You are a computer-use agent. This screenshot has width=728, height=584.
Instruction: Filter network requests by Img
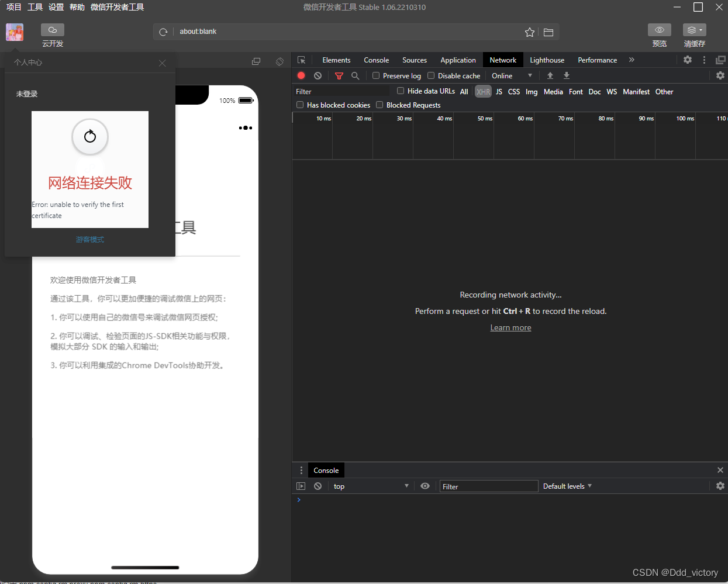click(532, 92)
